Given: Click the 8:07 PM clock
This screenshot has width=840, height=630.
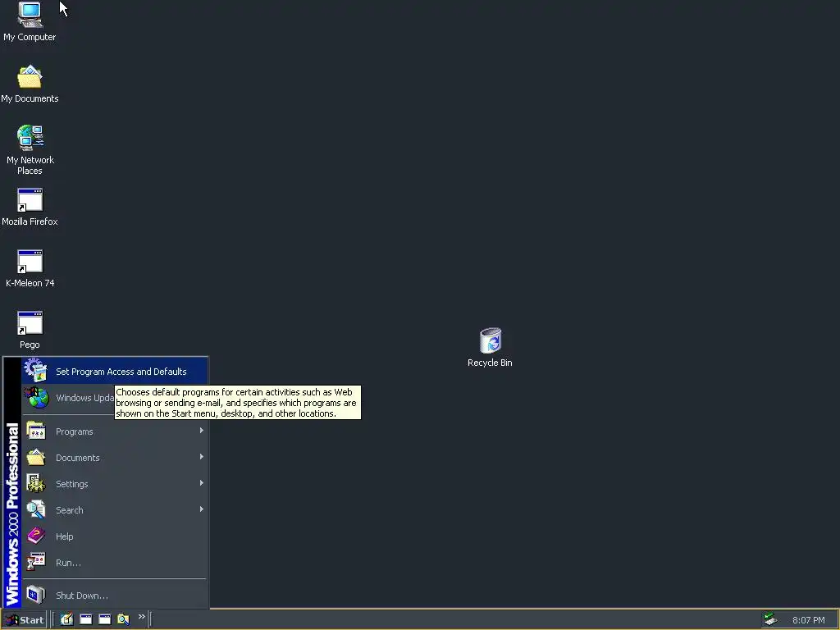Looking at the screenshot, I should 808,620.
